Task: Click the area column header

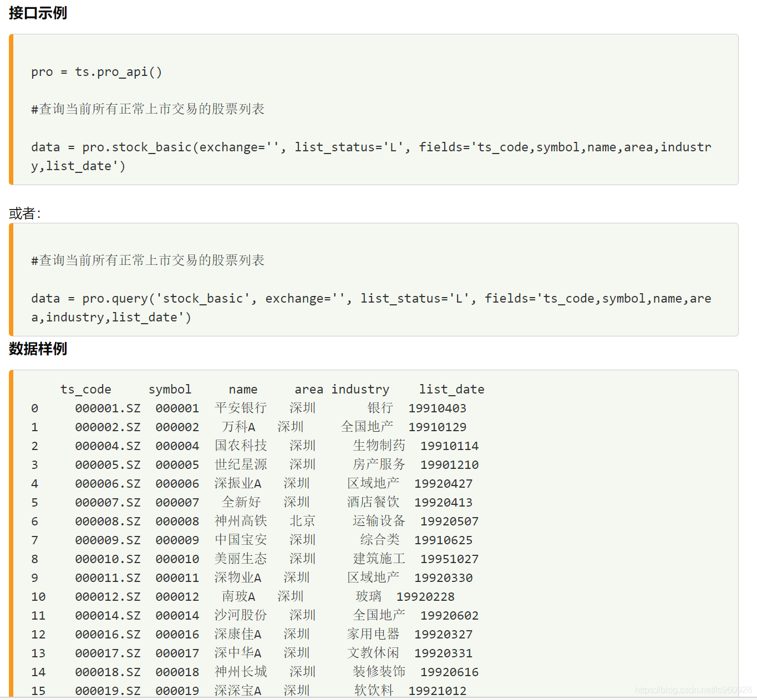Action: tap(309, 390)
